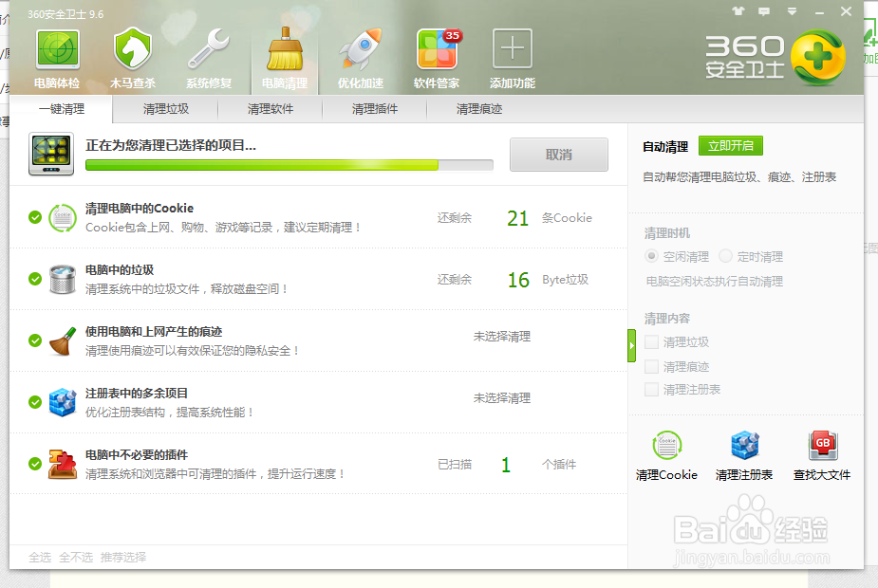Click 清理注册表 cube icon in right panel

pos(745,446)
